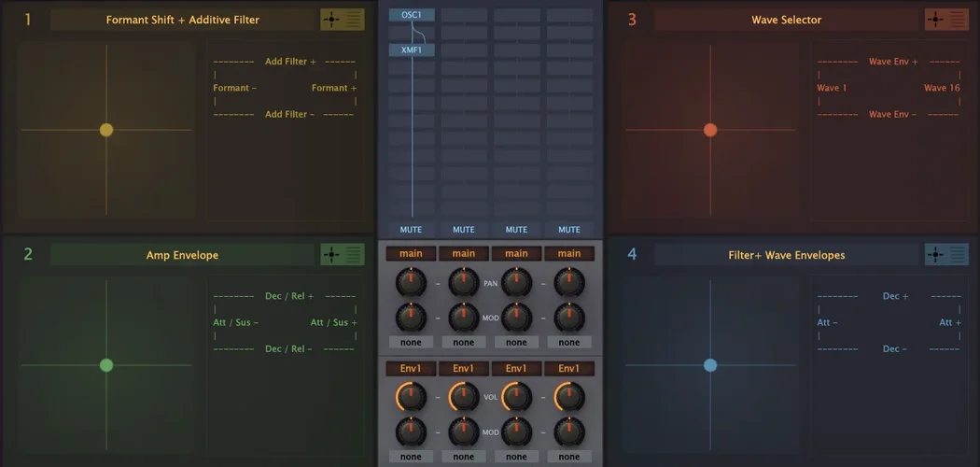Click the crosshair icon on XY pad 1
The height and width of the screenshot is (467, 980).
331,20
